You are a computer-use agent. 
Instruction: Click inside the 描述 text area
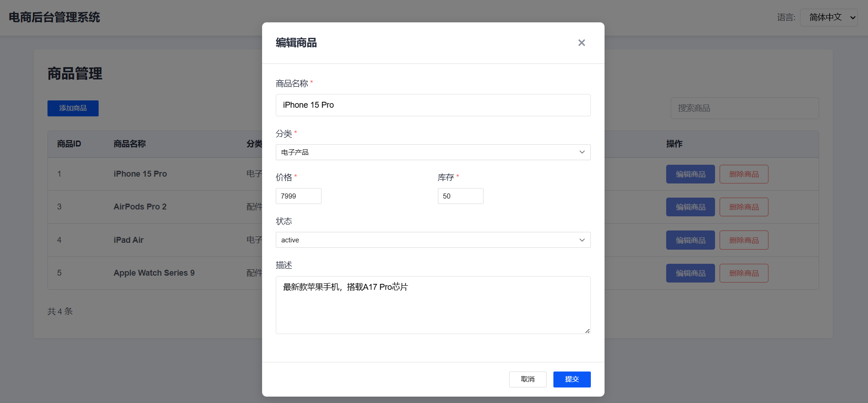click(433, 305)
